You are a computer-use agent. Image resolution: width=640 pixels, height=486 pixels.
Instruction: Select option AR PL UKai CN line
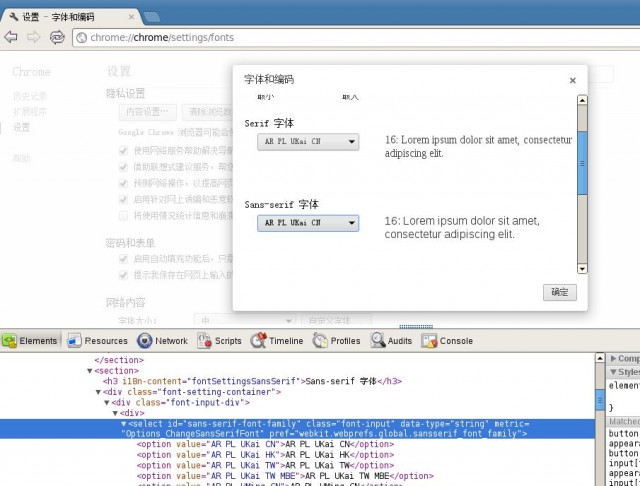click(x=266, y=444)
